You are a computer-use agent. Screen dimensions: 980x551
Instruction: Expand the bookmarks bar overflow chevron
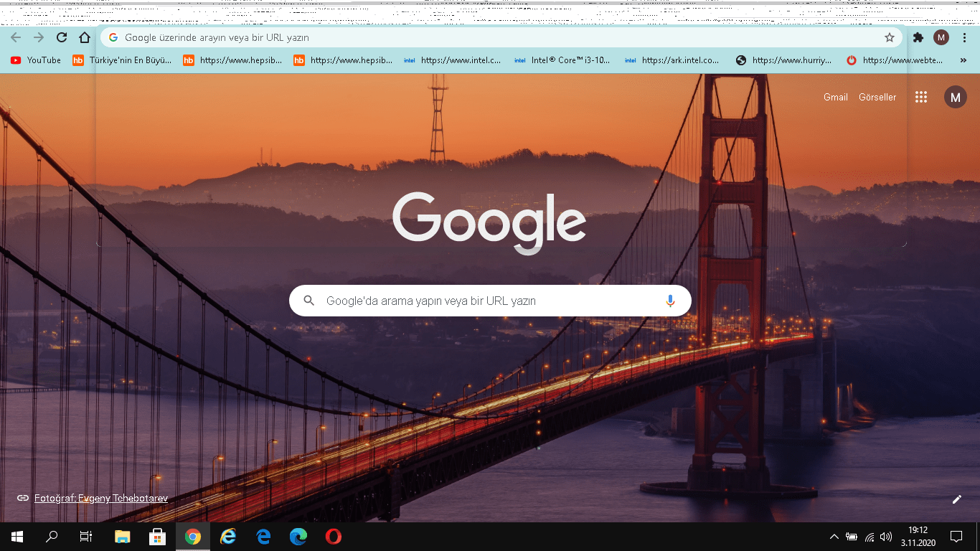[963, 60]
